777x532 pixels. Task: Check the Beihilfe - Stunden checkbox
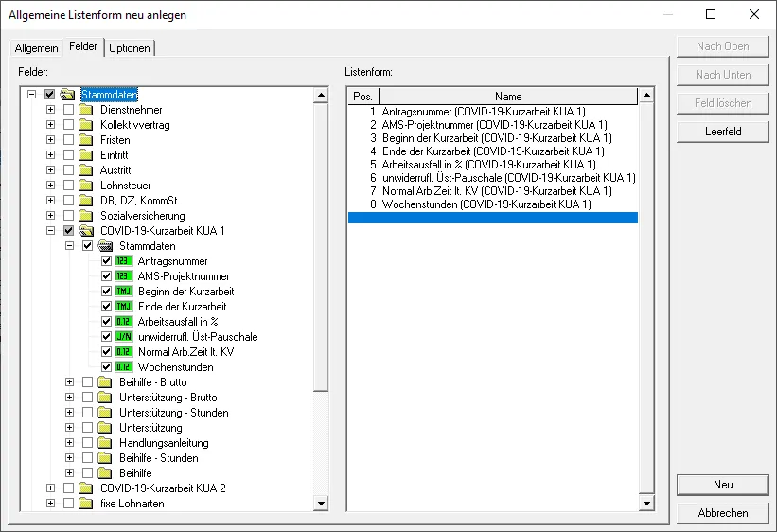point(87,457)
